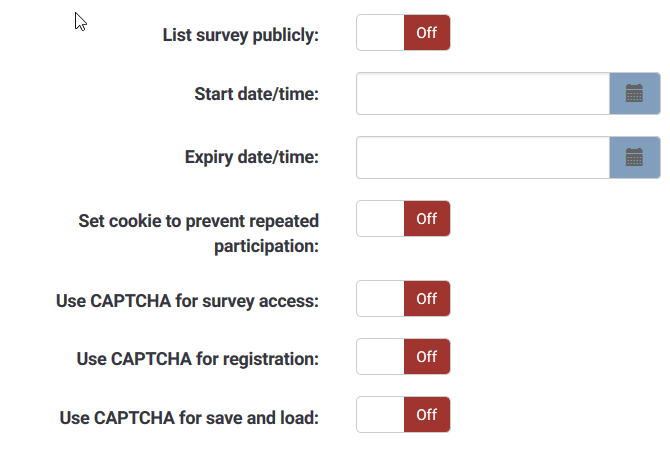Click the 'Start date/time:' label
Viewport: 670px width, 467px height.
pyautogui.click(x=256, y=94)
